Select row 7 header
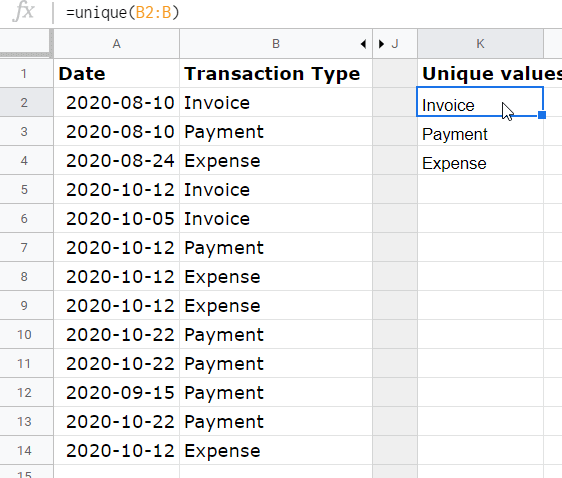The height and width of the screenshot is (478, 562). (26, 248)
